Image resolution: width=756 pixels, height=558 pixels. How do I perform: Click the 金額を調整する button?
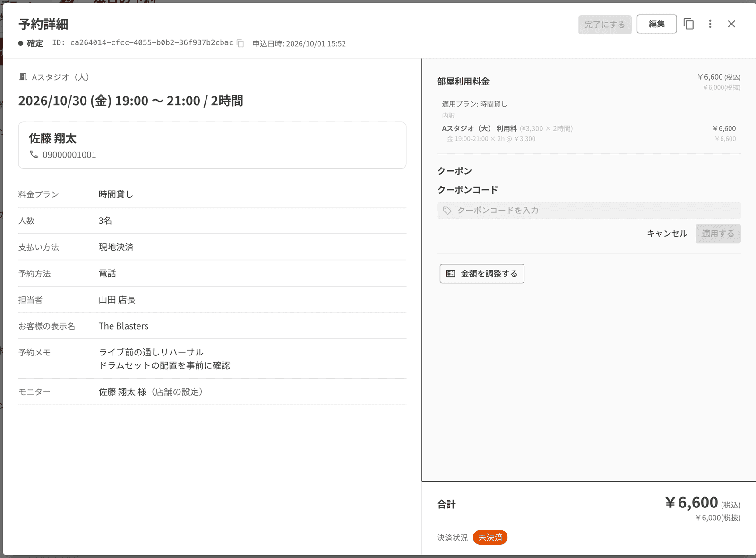[482, 274]
